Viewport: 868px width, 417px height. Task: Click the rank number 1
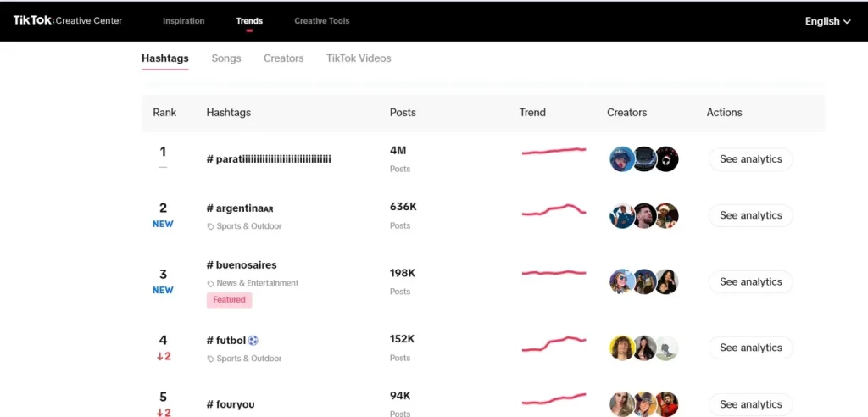pos(163,152)
